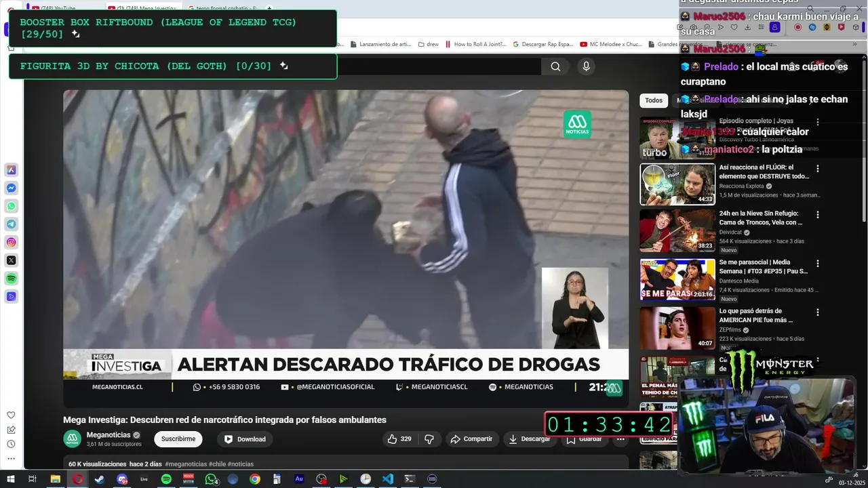Open Google Chrome from the taskbar
The image size is (868, 488).
tap(255, 479)
